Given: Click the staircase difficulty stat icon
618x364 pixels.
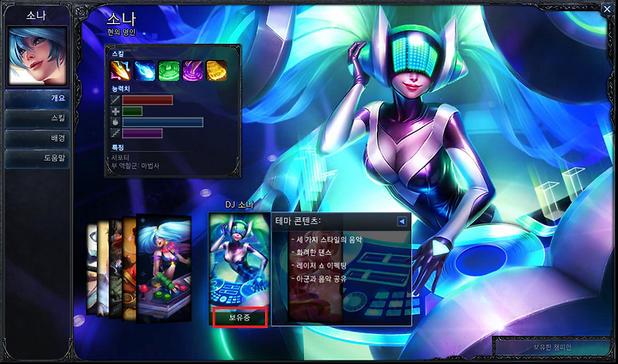Looking at the screenshot, I should 116,133.
